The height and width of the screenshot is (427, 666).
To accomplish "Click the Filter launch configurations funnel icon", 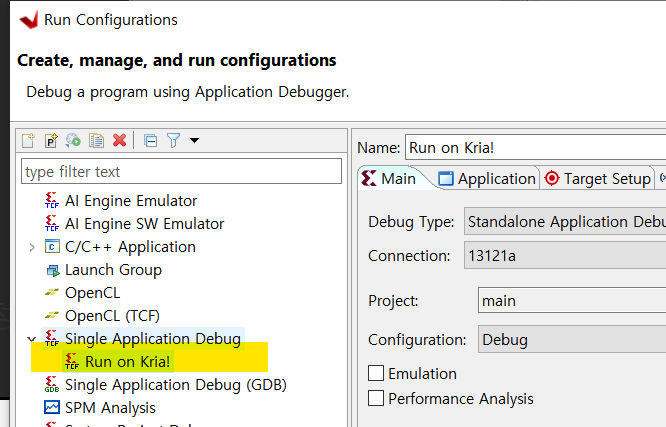I will coord(173,140).
